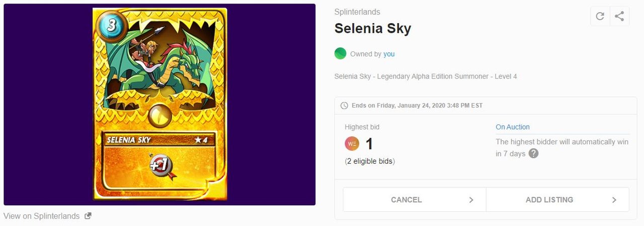Screen dimensions: 644x226
Task: Click the +1 ability icon on the card
Action: [161, 166]
